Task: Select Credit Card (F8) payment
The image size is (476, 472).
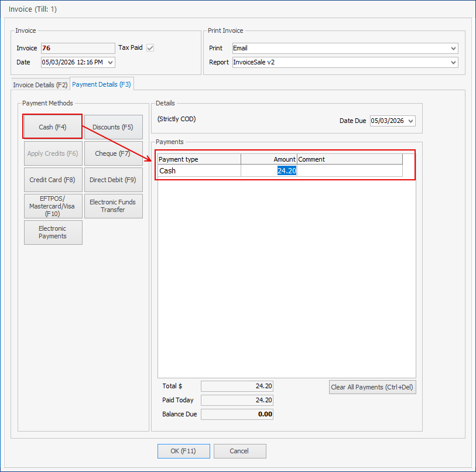Action: tap(53, 180)
